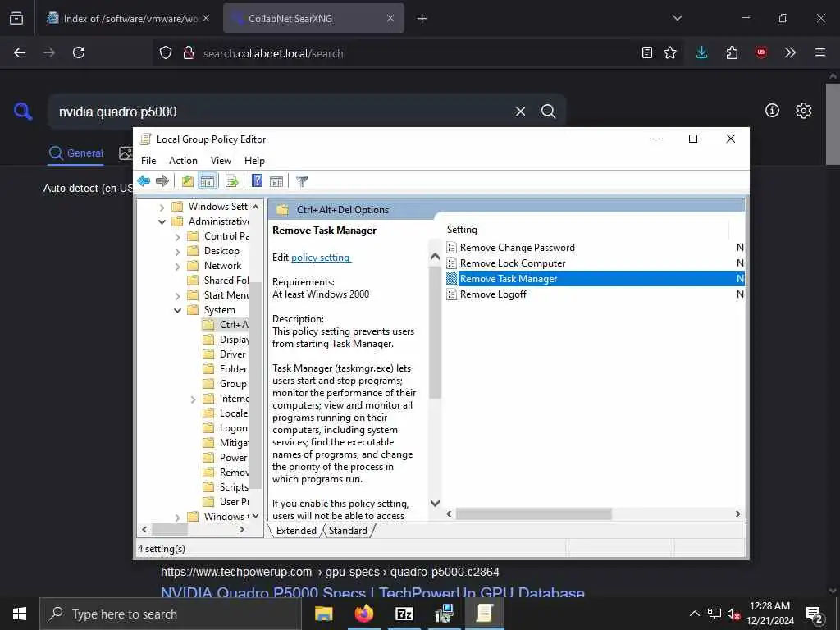Viewport: 840px width, 630px height.
Task: Open a new Firefox tab with plus
Action: tap(422, 19)
